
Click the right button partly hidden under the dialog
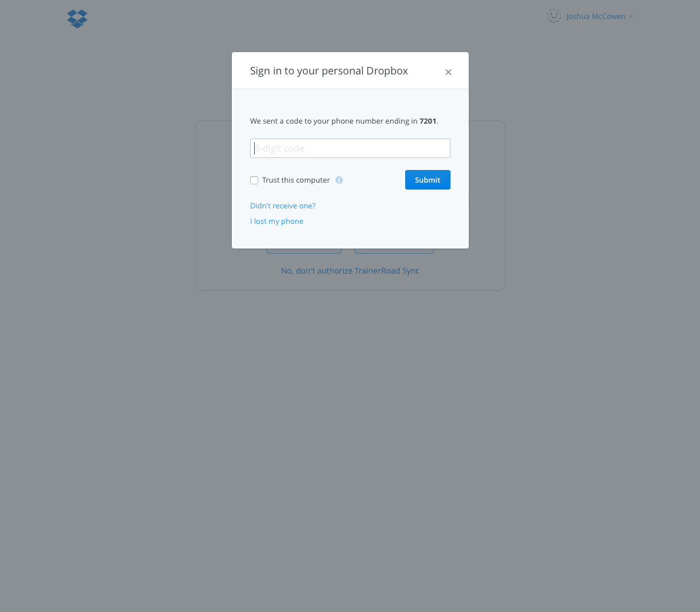[x=394, y=251]
